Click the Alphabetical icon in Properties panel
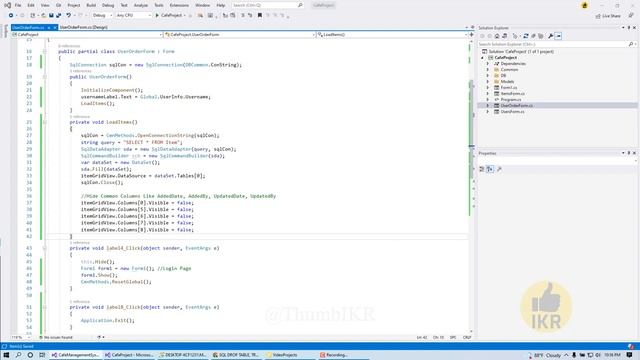This screenshot has height=360, width=640. click(490, 169)
